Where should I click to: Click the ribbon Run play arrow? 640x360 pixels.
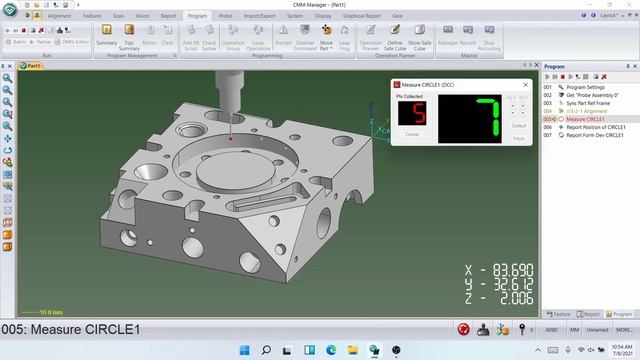click(x=7, y=30)
